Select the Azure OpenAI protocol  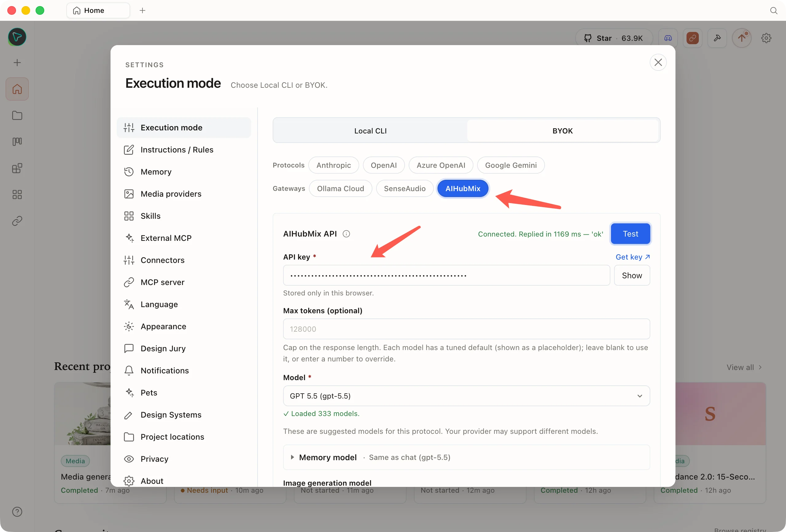441,165
